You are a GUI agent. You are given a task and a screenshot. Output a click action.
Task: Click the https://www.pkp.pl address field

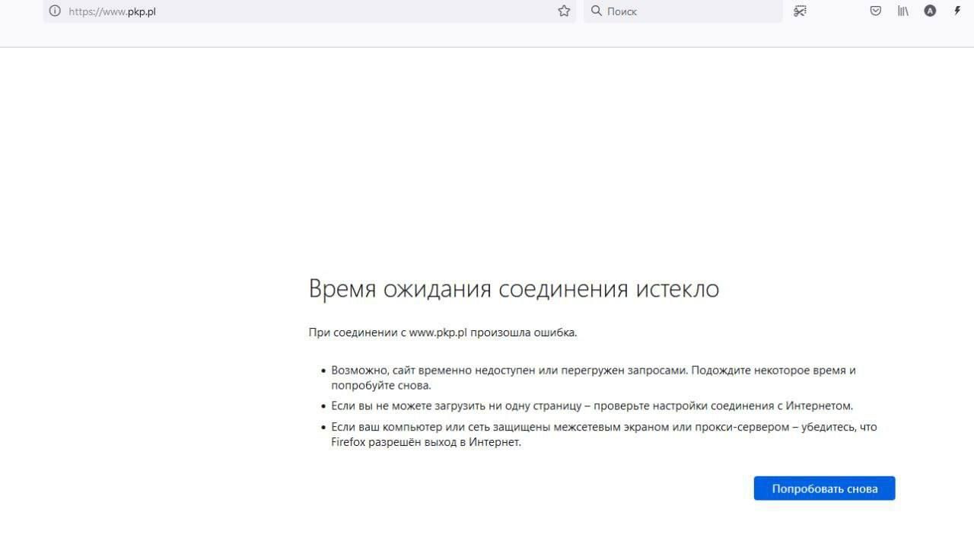tap(311, 11)
